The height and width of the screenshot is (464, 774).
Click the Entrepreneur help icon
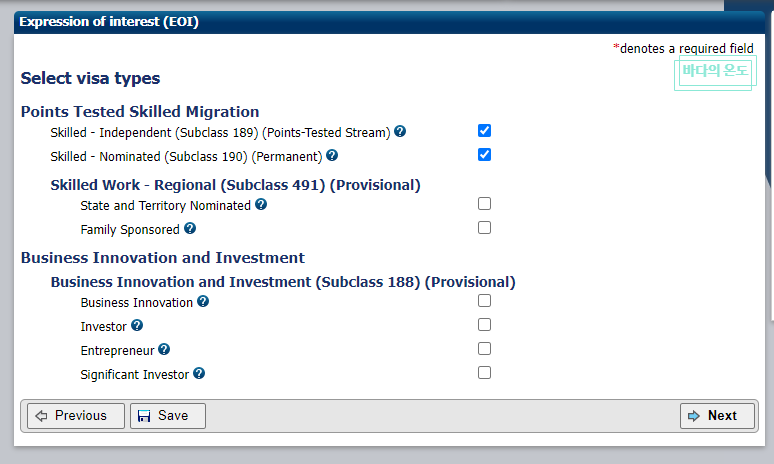[164, 349]
